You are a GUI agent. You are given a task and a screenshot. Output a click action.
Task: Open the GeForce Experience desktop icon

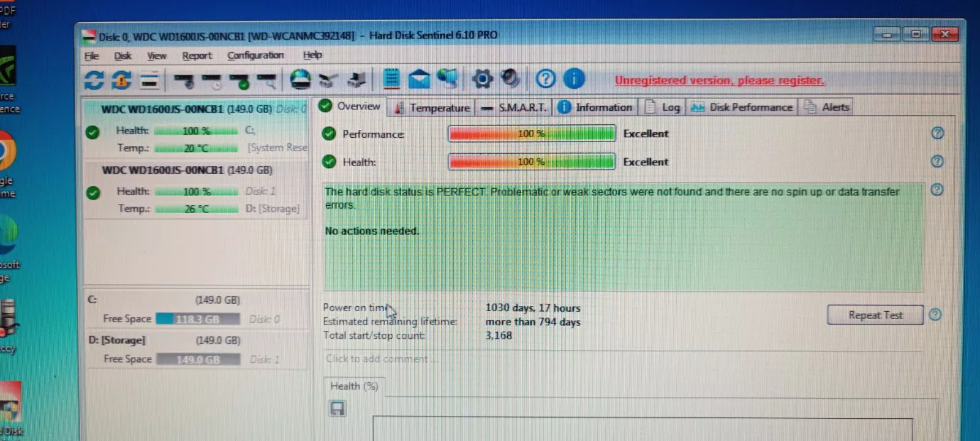coord(9,80)
